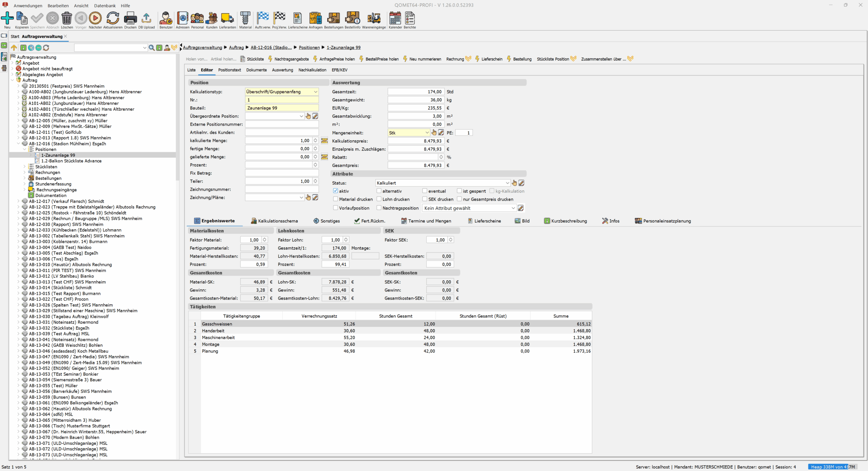Image resolution: width=868 pixels, height=471 pixels.
Task: Open the Datenbank menu
Action: (x=105, y=5)
